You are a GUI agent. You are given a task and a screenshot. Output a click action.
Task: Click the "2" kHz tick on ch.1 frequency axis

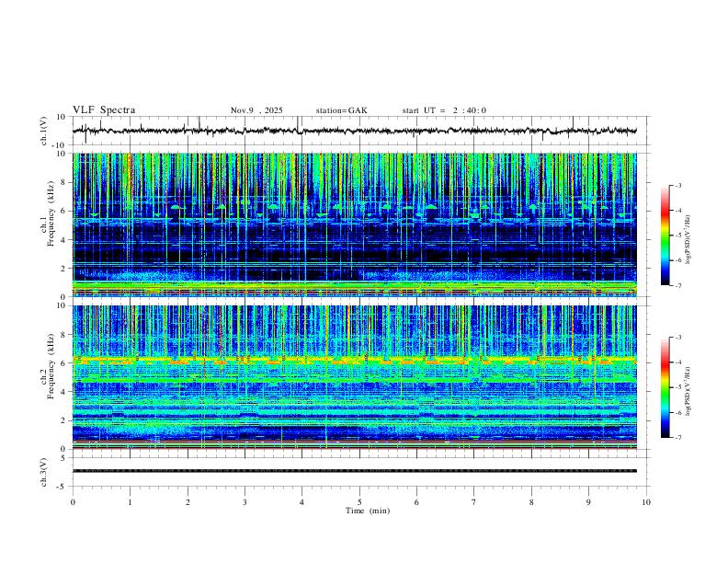pyautogui.click(x=64, y=269)
